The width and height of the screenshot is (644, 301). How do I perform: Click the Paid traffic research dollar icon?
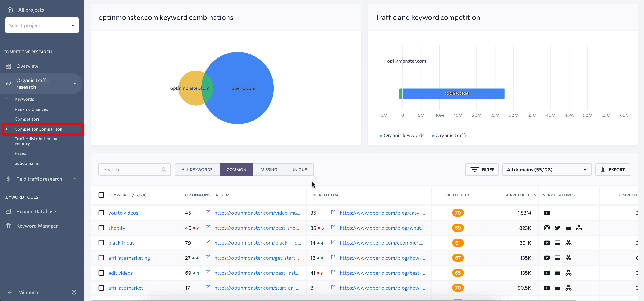[8, 179]
